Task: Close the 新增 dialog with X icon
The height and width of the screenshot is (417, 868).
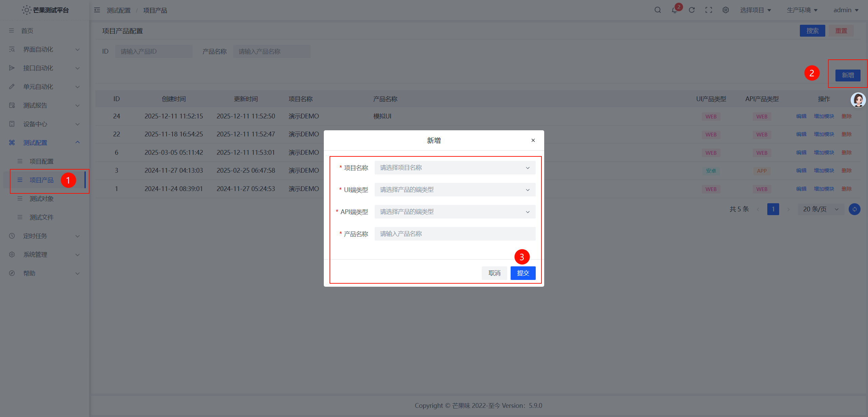Action: [533, 140]
